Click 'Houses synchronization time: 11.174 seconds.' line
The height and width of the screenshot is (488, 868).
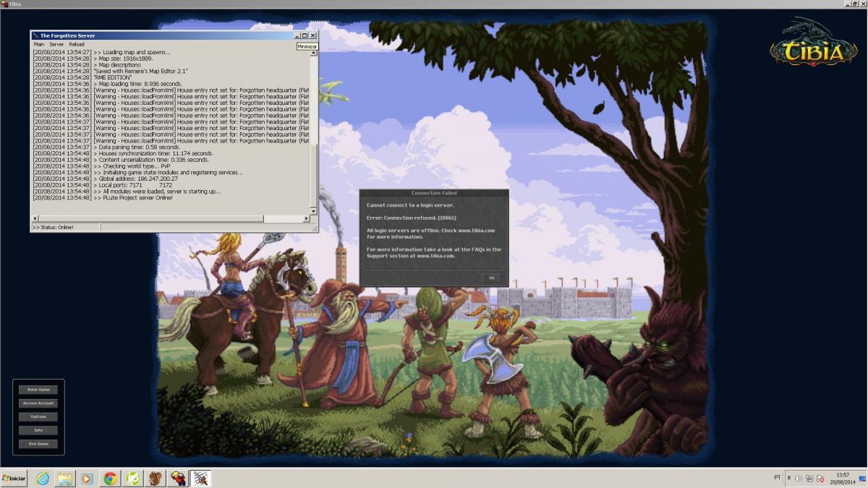click(123, 153)
